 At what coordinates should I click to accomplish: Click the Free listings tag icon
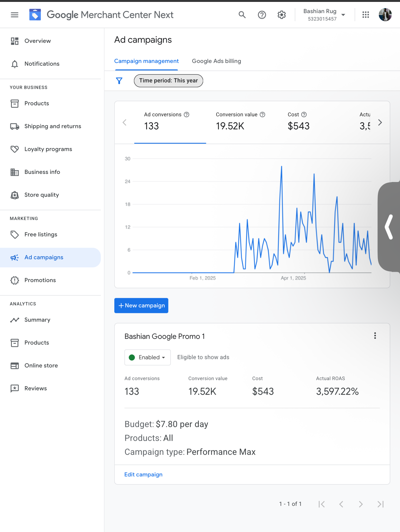[15, 234]
